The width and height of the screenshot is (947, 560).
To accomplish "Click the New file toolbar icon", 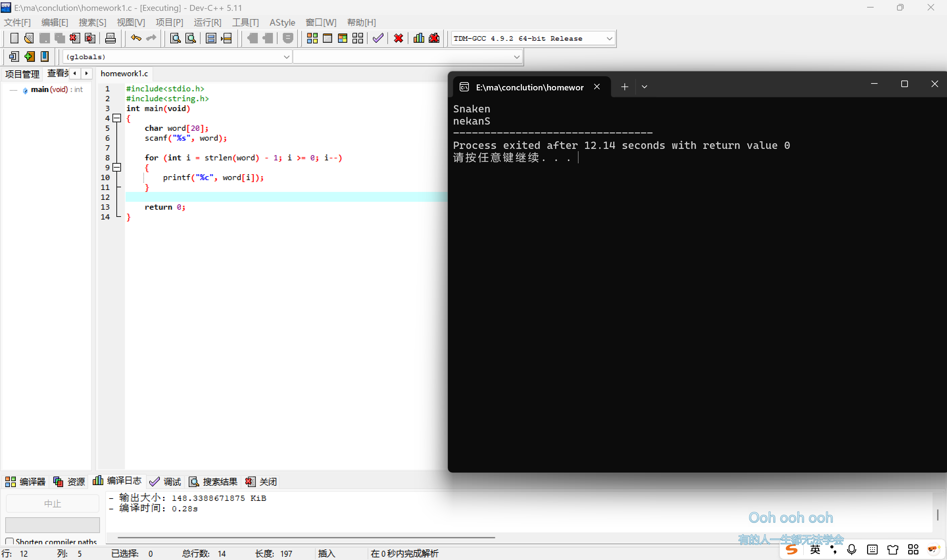I will point(14,38).
